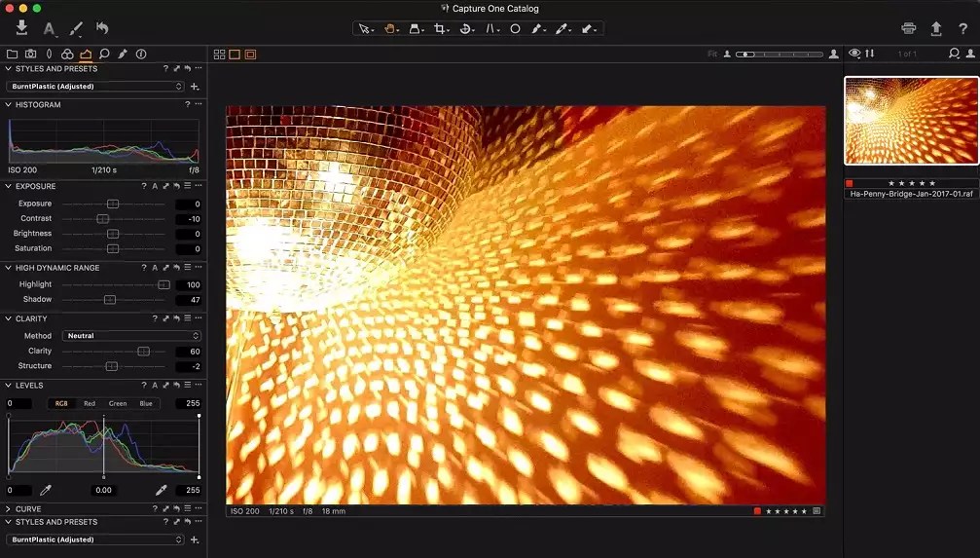Screen dimensions: 980x558
Task: Open the Capture camera tool tab
Action: tap(30, 54)
